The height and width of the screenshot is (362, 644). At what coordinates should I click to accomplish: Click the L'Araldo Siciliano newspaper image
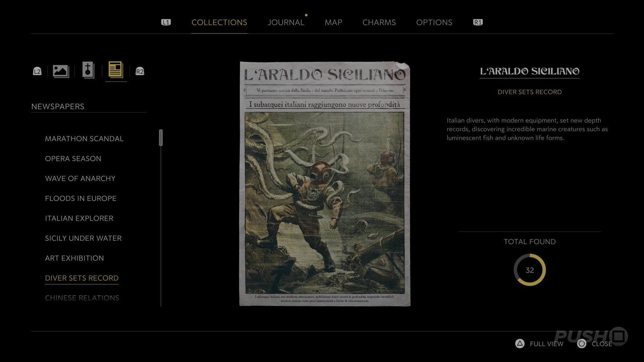tap(325, 184)
